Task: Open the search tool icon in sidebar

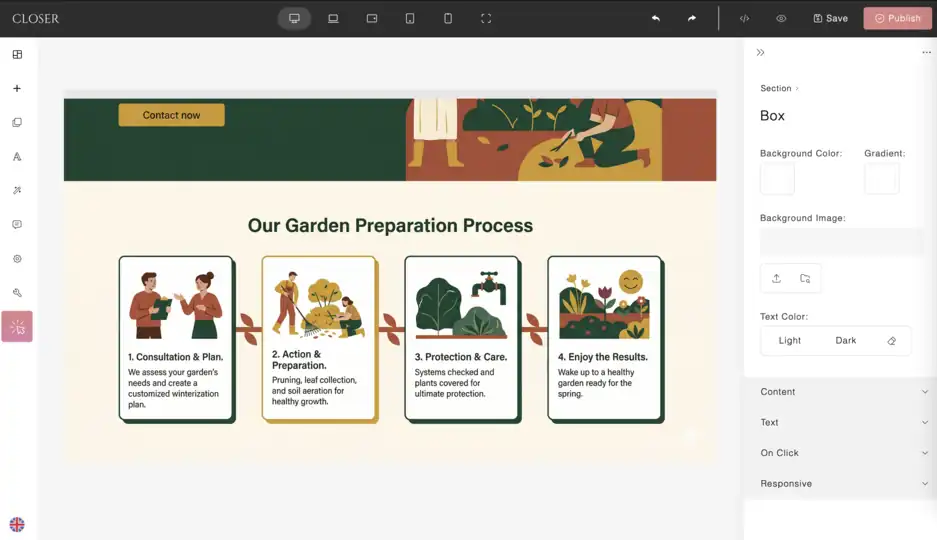Action: 17,293
